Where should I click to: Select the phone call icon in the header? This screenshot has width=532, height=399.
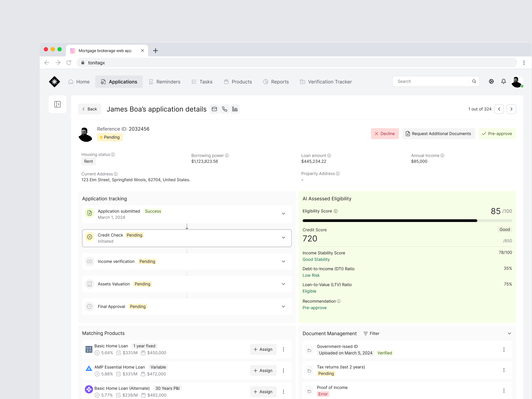pyautogui.click(x=225, y=109)
